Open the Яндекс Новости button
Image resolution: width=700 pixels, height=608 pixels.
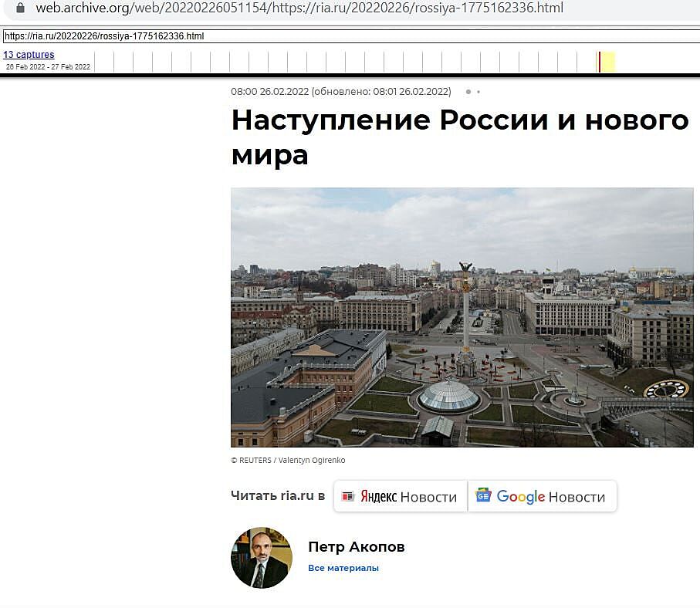(x=400, y=496)
